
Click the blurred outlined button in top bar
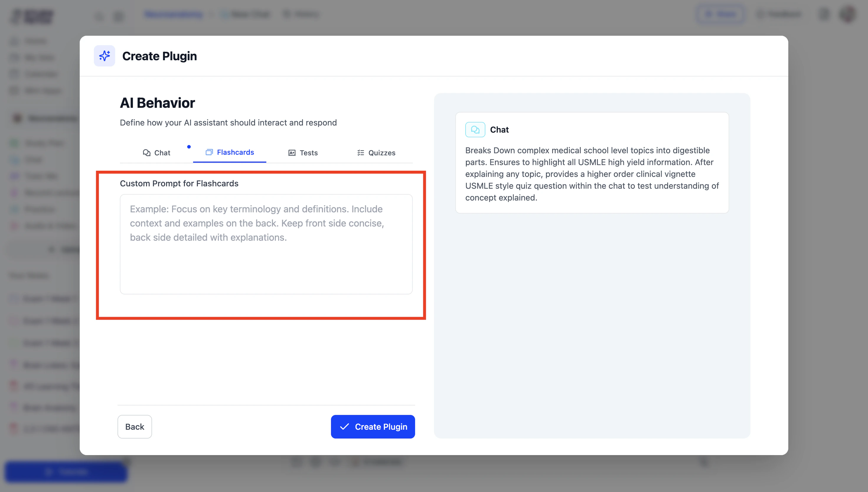(x=720, y=14)
